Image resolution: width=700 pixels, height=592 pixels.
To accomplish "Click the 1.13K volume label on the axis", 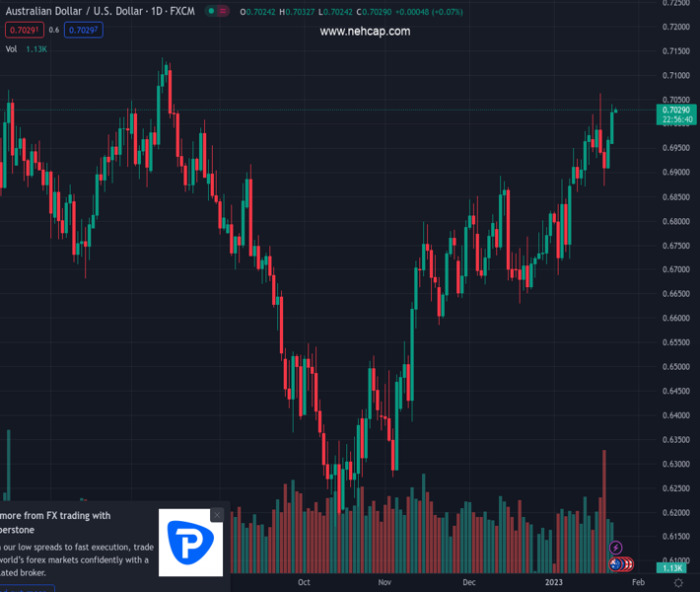I will pos(673,568).
